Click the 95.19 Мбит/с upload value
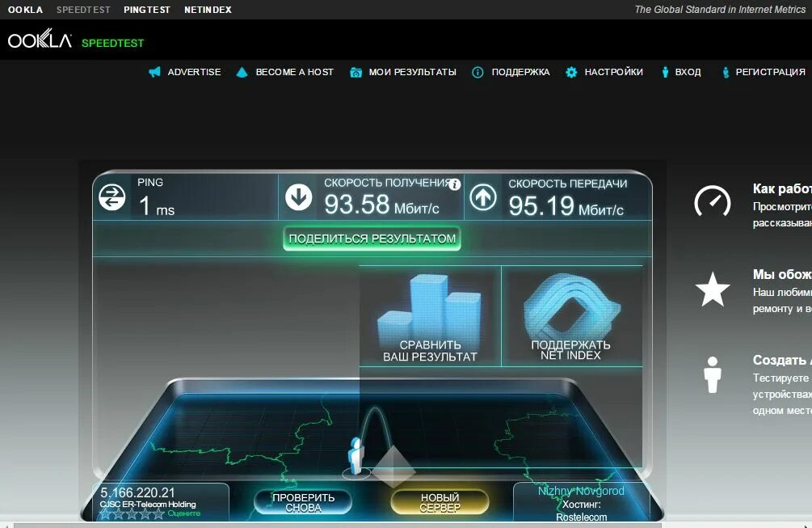Viewport: 812px width, 528px height. point(566,206)
